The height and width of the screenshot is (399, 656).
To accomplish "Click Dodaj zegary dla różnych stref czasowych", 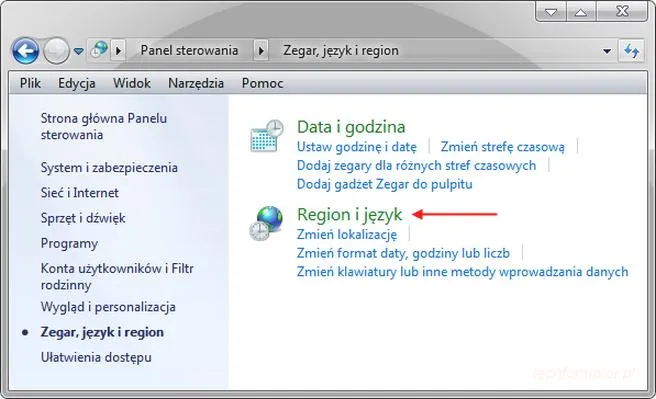I will (416, 165).
